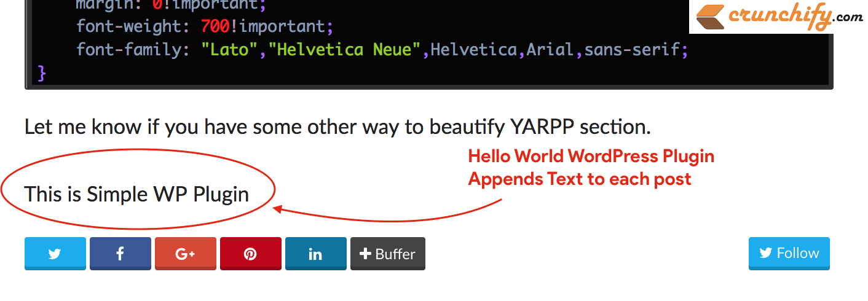Follow on Twitter via the Follow label

[x=797, y=253]
